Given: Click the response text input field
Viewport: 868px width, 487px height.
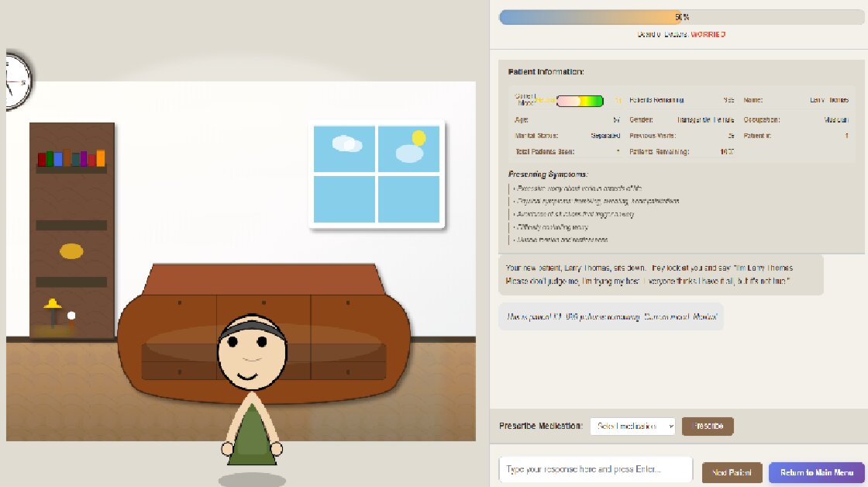Looking at the screenshot, I should pos(595,469).
